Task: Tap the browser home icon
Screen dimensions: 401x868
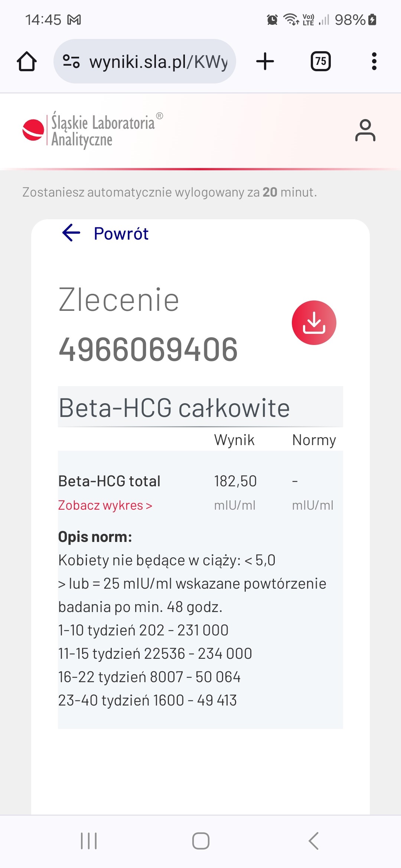Action: tap(27, 62)
